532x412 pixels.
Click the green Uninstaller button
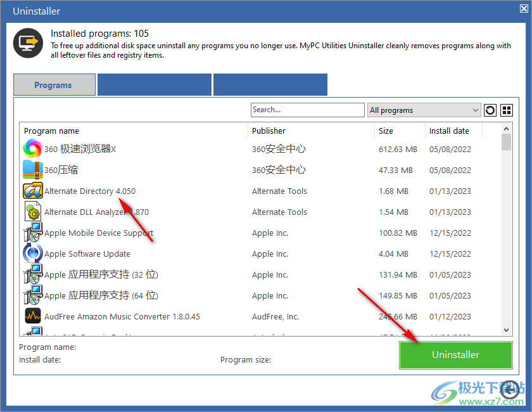point(455,355)
